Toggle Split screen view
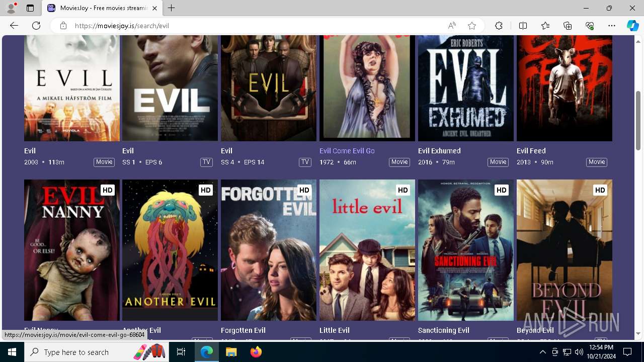644x362 pixels. click(523, 26)
